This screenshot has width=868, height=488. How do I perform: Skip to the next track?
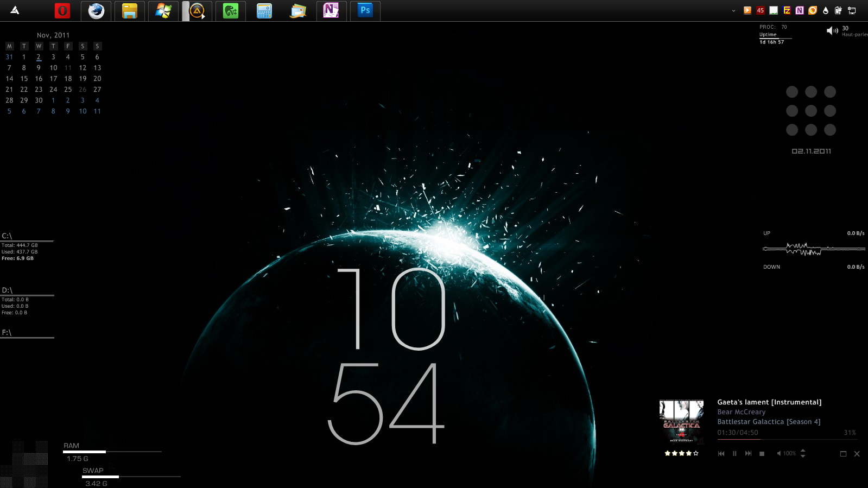(x=748, y=454)
